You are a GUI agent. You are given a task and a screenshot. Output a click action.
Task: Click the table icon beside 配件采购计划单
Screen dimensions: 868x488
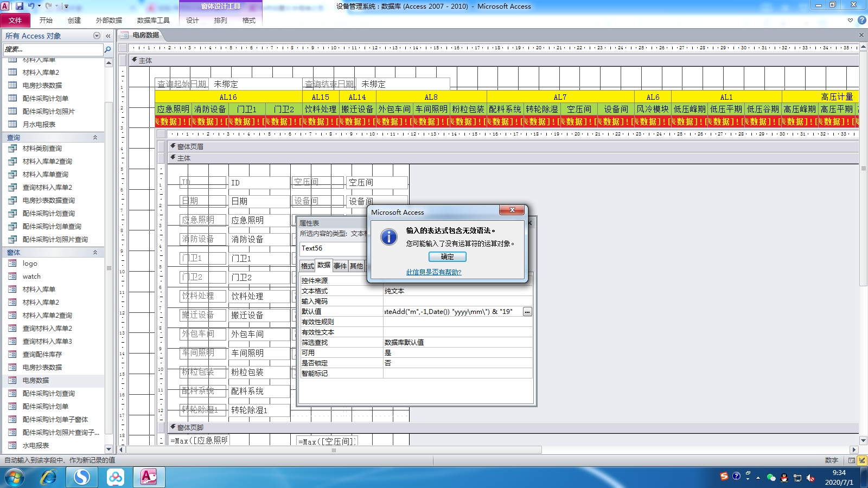click(x=12, y=98)
